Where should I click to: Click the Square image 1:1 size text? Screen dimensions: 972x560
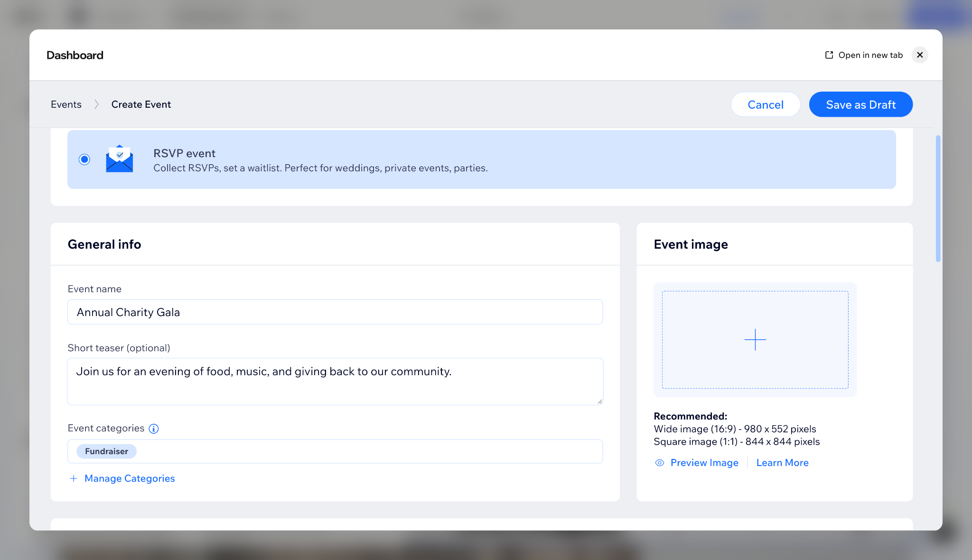pyautogui.click(x=737, y=442)
